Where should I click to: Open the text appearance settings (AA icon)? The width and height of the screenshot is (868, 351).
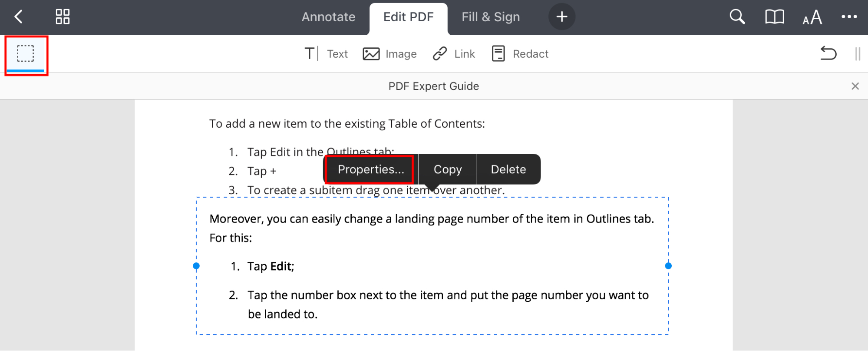pos(811,17)
